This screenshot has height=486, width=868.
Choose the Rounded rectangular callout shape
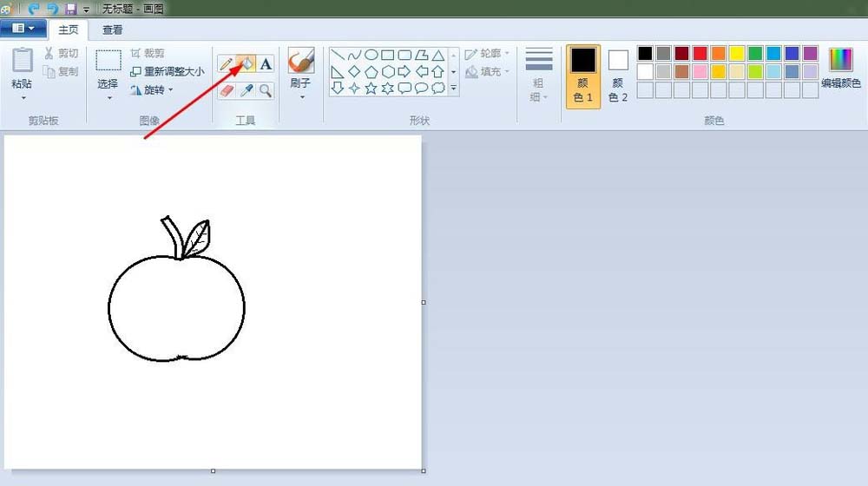[x=404, y=88]
